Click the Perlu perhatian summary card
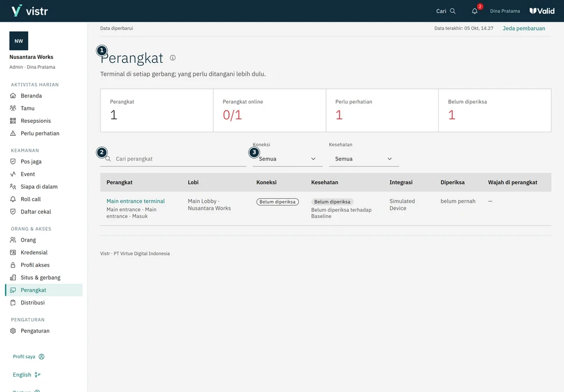 point(382,110)
